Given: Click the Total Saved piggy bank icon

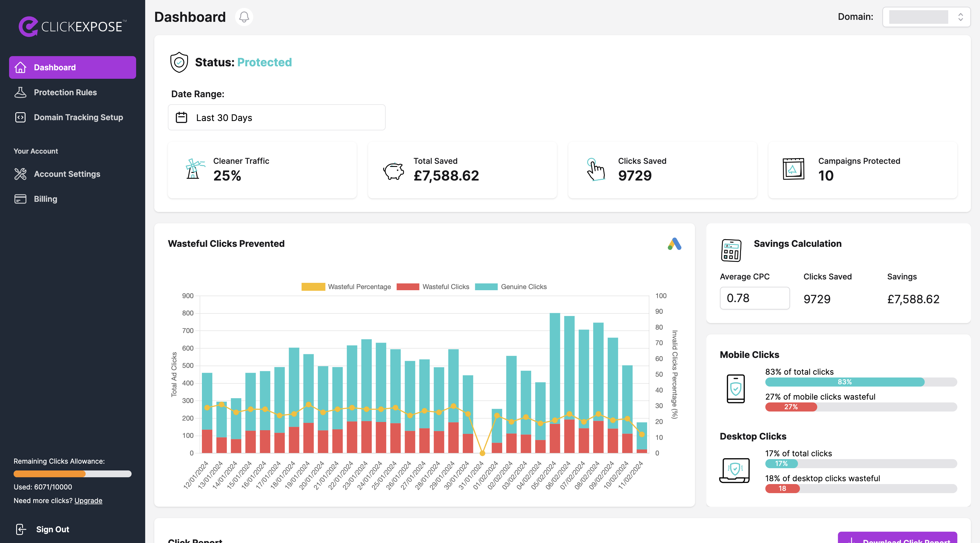Looking at the screenshot, I should tap(393, 171).
